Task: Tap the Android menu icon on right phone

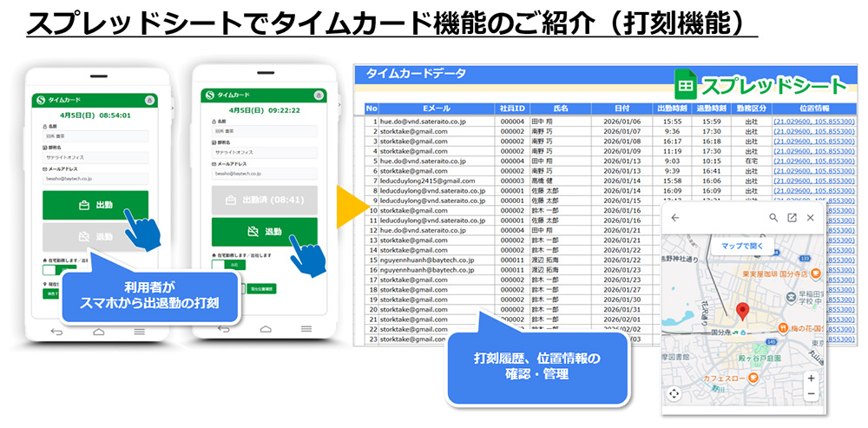Action: click(306, 329)
